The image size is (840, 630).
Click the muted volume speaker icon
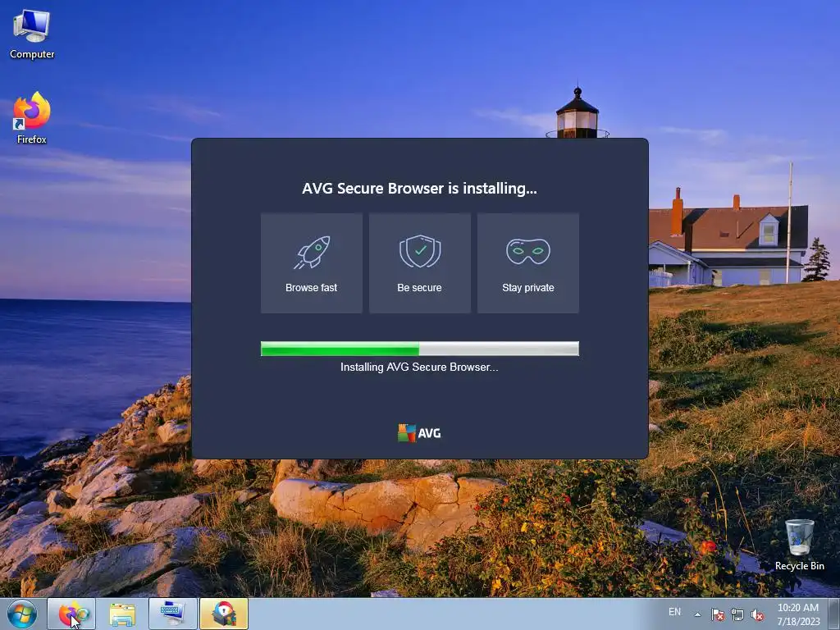coord(757,614)
